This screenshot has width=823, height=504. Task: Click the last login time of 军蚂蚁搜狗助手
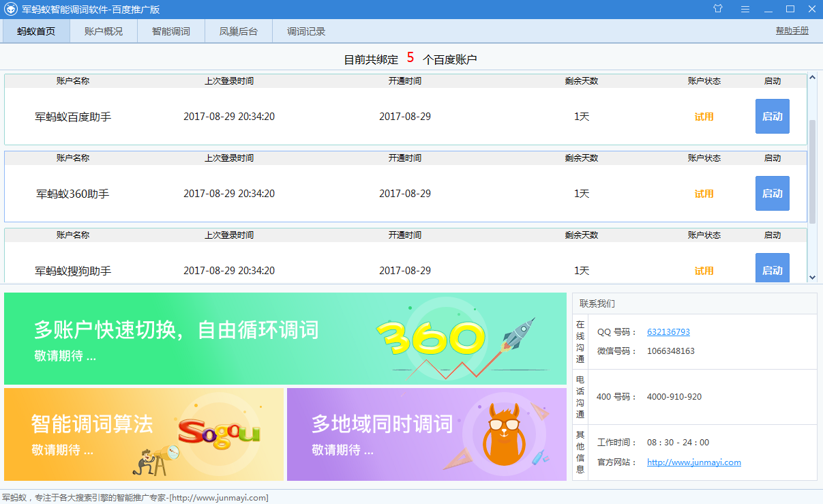(x=229, y=271)
